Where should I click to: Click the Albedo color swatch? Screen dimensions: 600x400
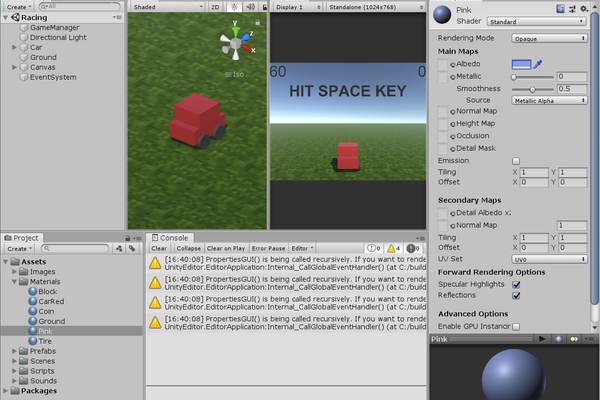tap(521, 64)
